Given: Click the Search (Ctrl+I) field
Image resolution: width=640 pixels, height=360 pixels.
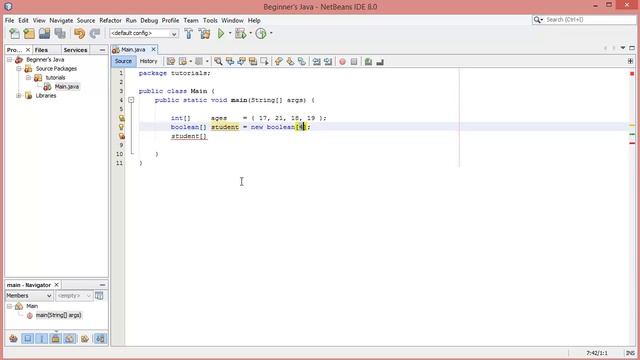Looking at the screenshot, I should point(584,20).
